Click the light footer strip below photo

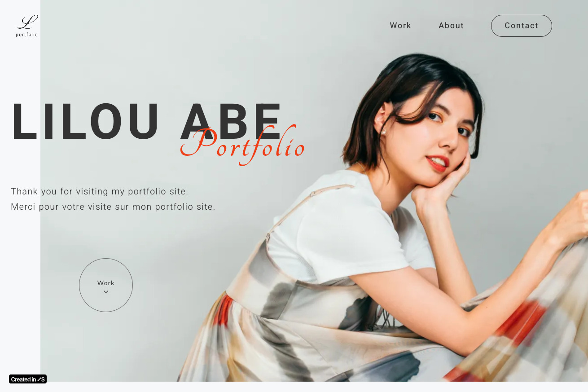[294, 387]
